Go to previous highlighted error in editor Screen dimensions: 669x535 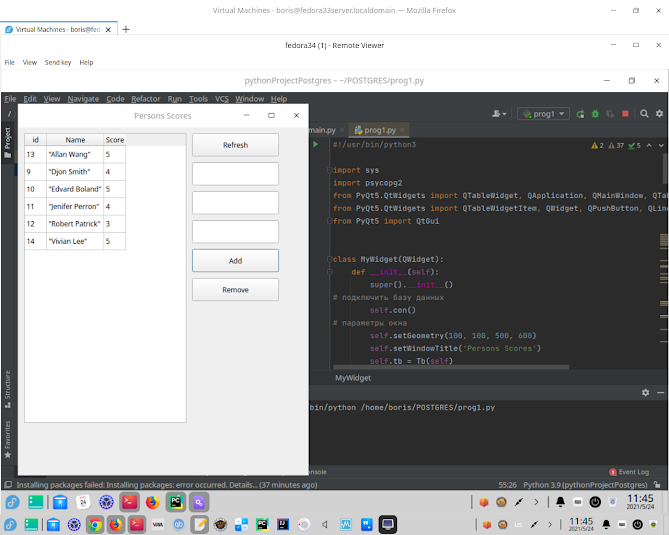[x=649, y=145]
